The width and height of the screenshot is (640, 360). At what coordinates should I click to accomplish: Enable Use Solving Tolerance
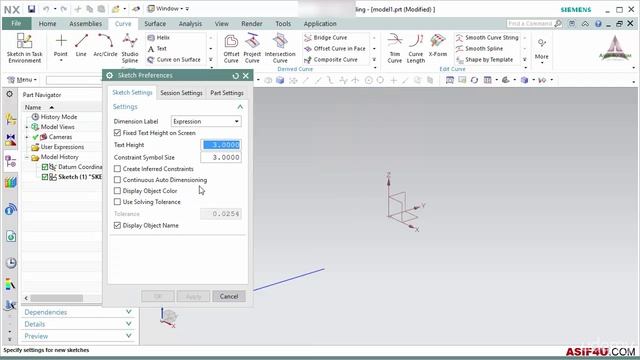118,202
